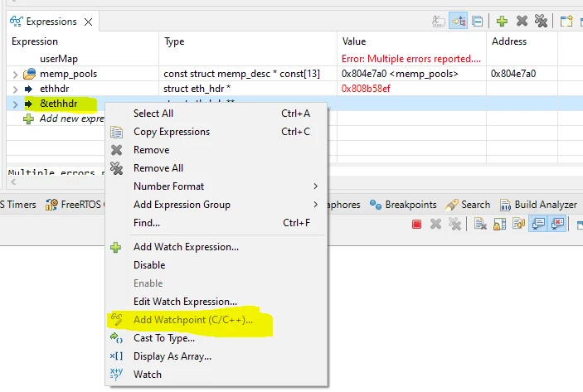583x392 pixels.
Task: Open the Number Format submenu
Action: [216, 186]
